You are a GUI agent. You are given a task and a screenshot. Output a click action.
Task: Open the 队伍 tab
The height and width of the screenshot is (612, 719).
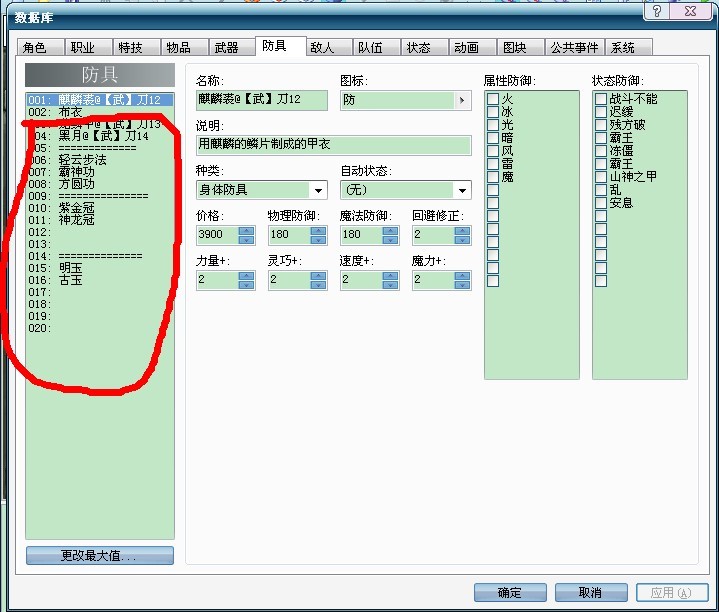point(377,47)
